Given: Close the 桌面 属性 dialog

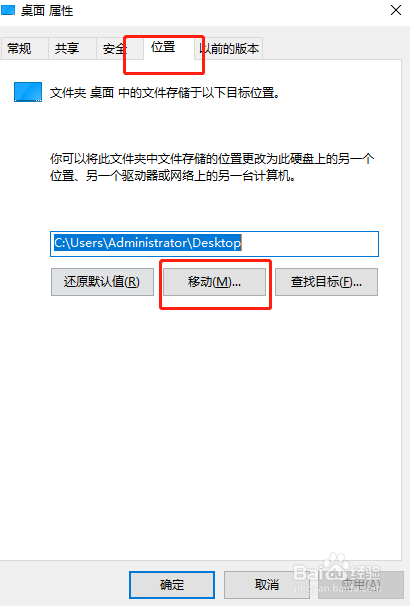Looking at the screenshot, I should 396,10.
